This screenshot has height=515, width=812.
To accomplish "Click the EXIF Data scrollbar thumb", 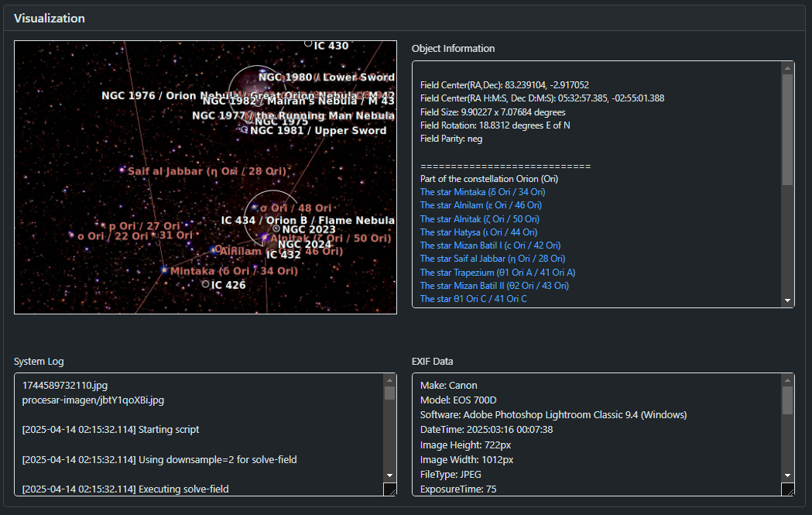I will [788, 400].
